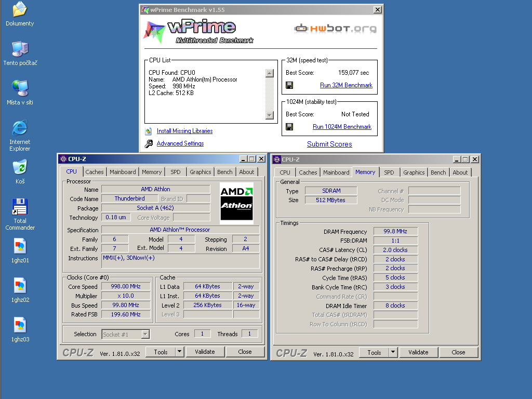Switch to Memory tab in left CPU-Z
532x399 pixels.
(152, 172)
